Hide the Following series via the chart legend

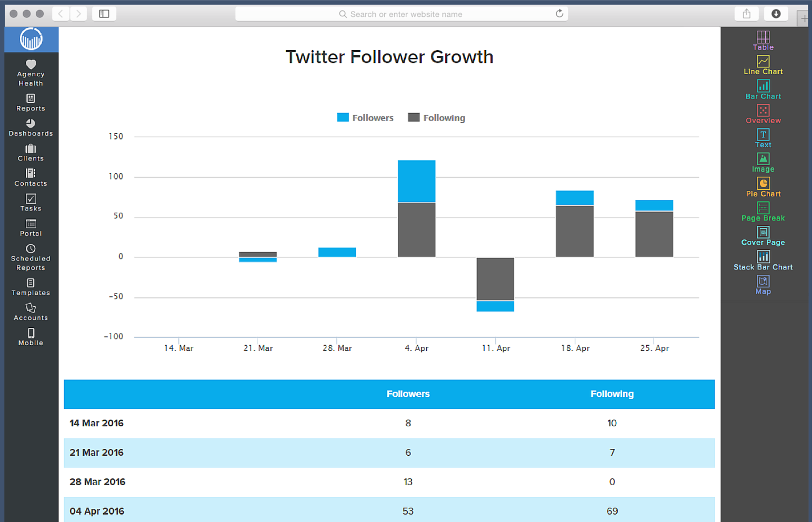[436, 117]
